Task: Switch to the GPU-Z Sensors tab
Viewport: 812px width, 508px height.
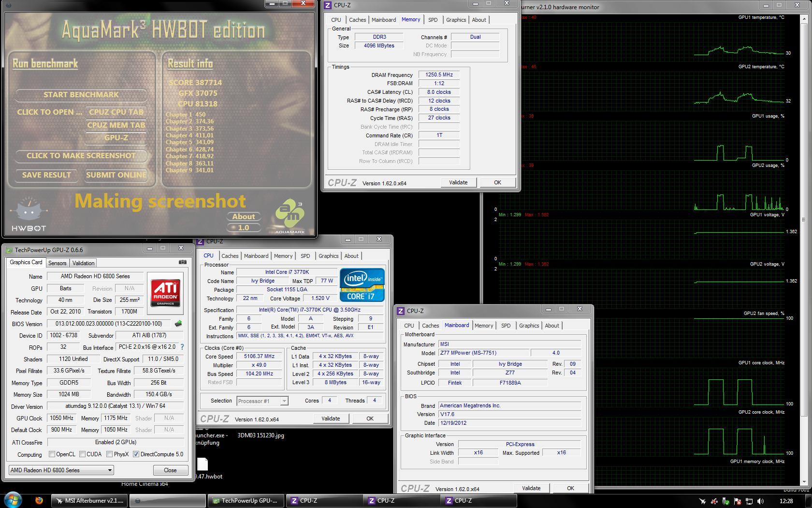Action: point(57,263)
